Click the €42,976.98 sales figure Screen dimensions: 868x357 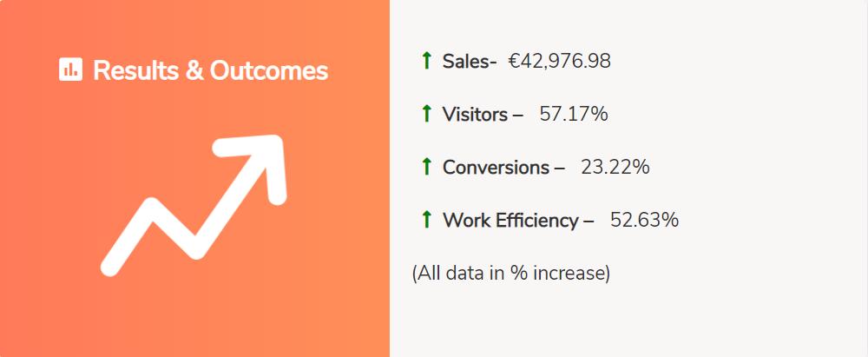coord(560,61)
